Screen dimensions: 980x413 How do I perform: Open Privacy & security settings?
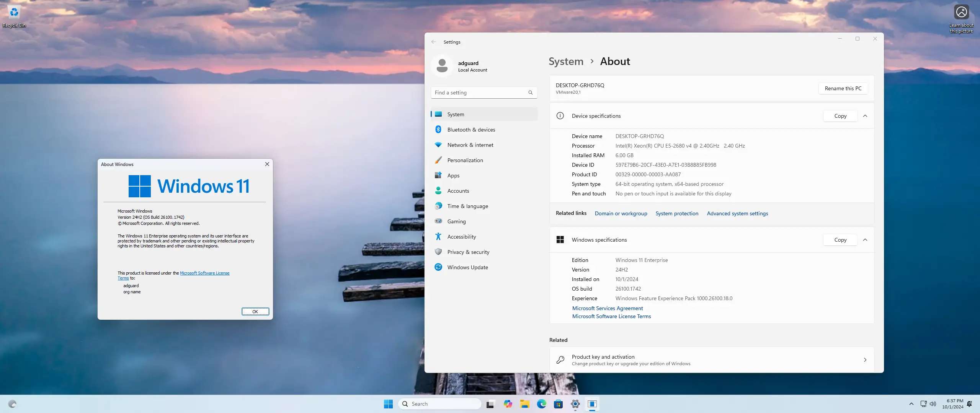(x=469, y=252)
